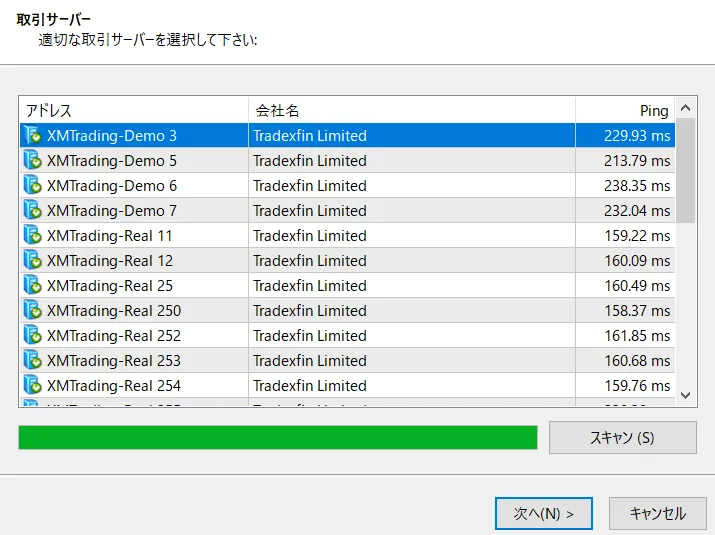Click the 161.85 ms ping value
Viewport: 715px width, 535px height.
click(x=637, y=336)
